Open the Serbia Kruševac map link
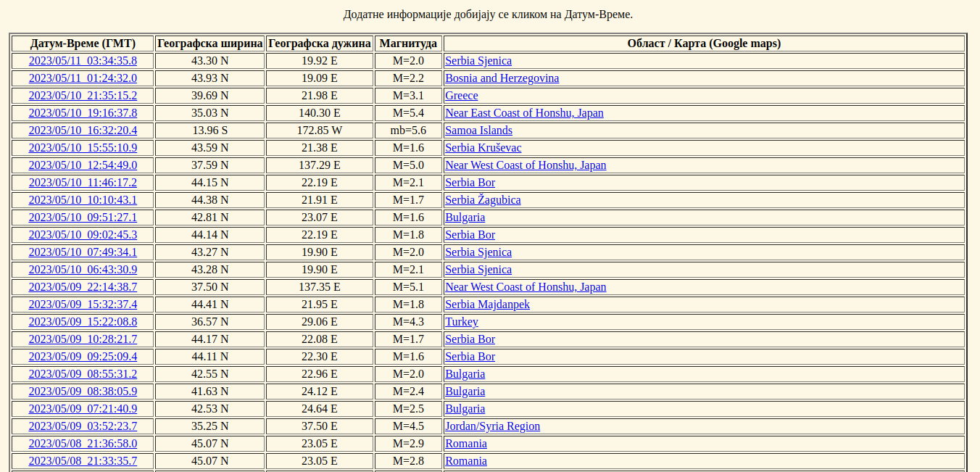The height and width of the screenshot is (472, 980). pyautogui.click(x=483, y=148)
